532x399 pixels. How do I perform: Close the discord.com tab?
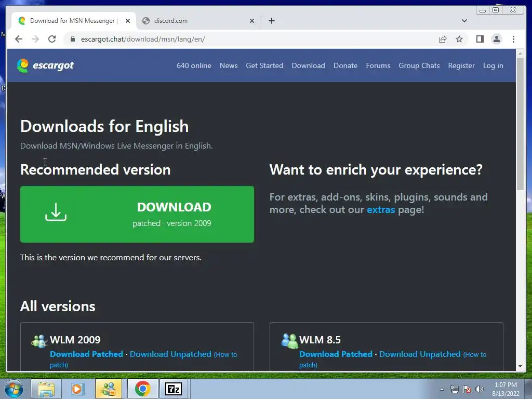252,21
